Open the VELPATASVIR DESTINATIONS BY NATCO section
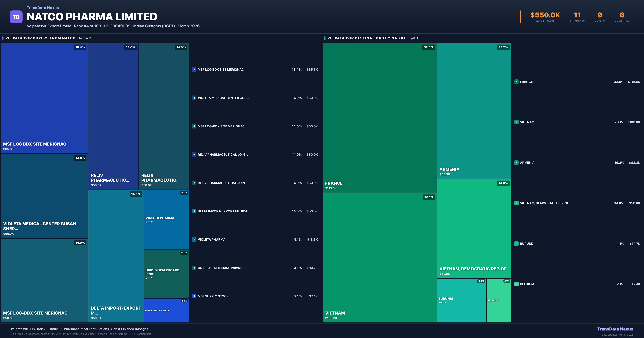The width and height of the screenshot is (644, 338). (x=366, y=38)
